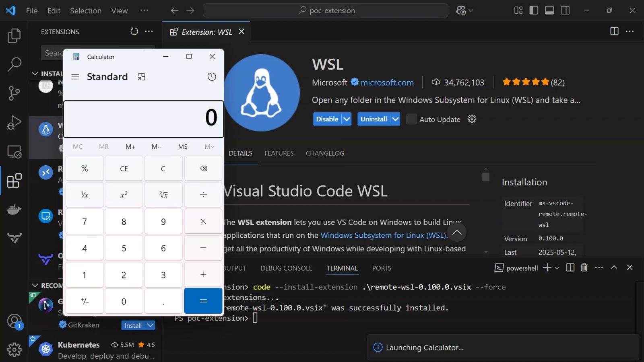Click Calculator divide key
The width and height of the screenshot is (644, 362).
(x=203, y=195)
